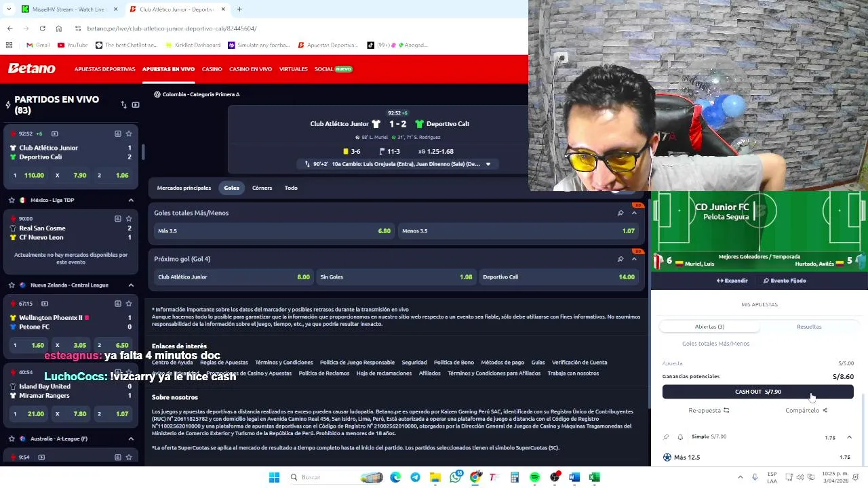Click CASH OUT S/7.90 button
The width and height of the screenshot is (868, 488).
coord(758,392)
